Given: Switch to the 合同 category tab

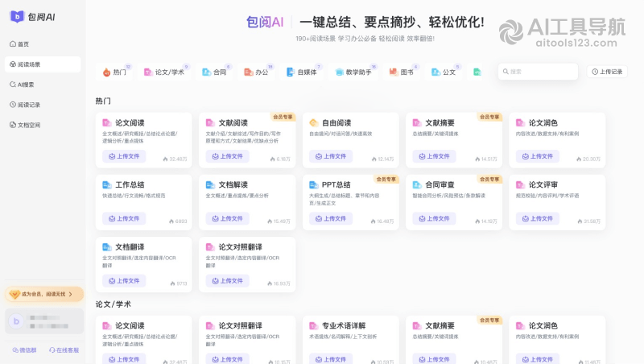Looking at the screenshot, I should (x=214, y=72).
